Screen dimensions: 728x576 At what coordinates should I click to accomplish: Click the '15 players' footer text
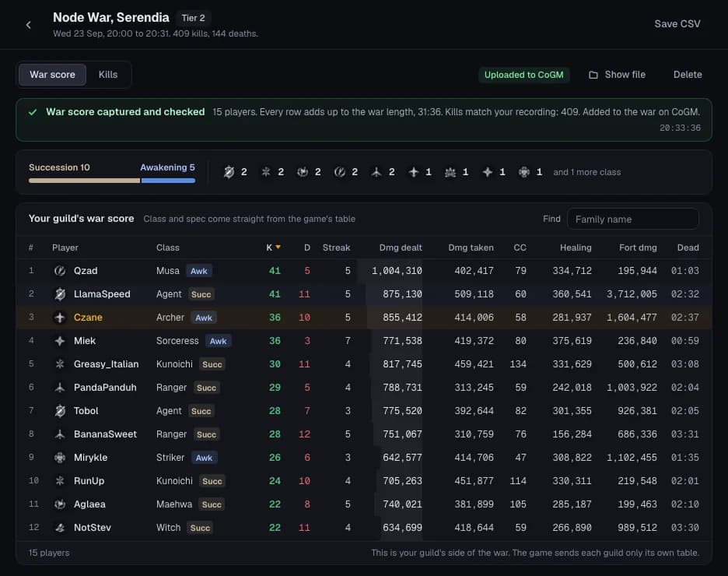click(x=49, y=553)
